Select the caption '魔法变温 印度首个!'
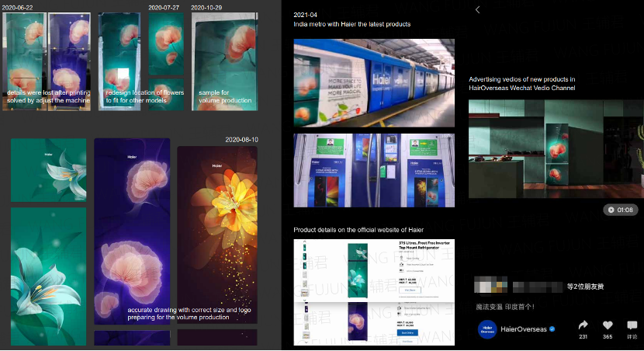This screenshot has height=351, width=644. (x=505, y=307)
